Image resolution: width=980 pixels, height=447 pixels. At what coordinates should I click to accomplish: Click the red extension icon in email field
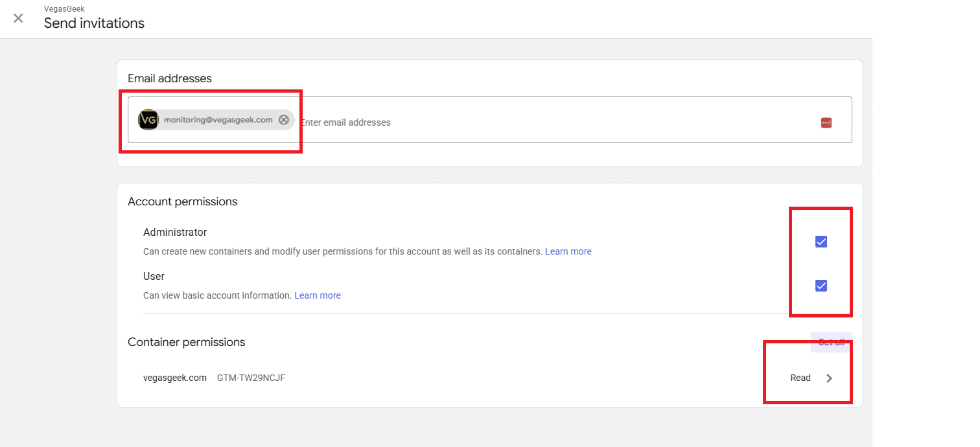pos(826,122)
